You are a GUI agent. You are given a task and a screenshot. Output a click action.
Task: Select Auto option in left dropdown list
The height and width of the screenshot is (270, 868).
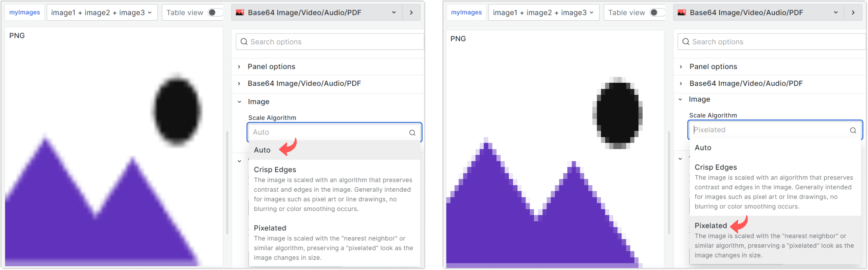tap(262, 150)
